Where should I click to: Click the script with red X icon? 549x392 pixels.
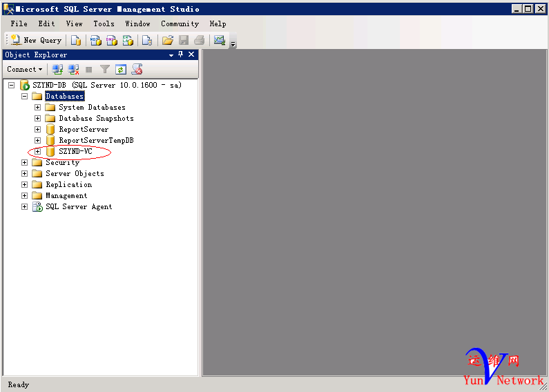point(137,69)
